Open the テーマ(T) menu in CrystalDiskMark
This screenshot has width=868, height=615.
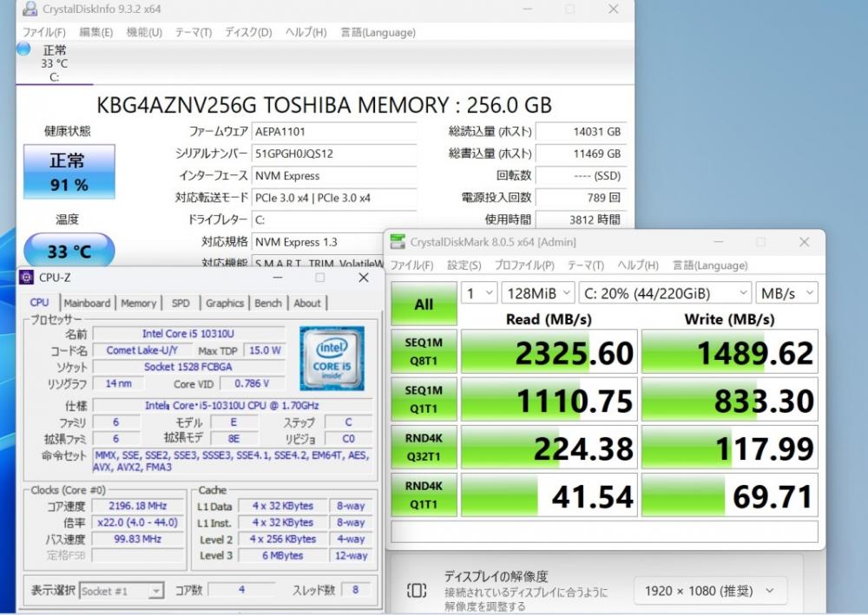(585, 265)
